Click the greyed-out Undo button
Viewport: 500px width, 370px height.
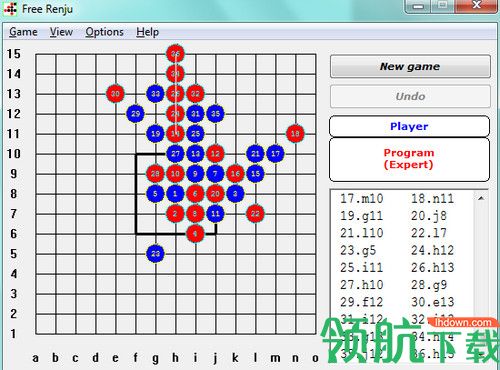410,96
